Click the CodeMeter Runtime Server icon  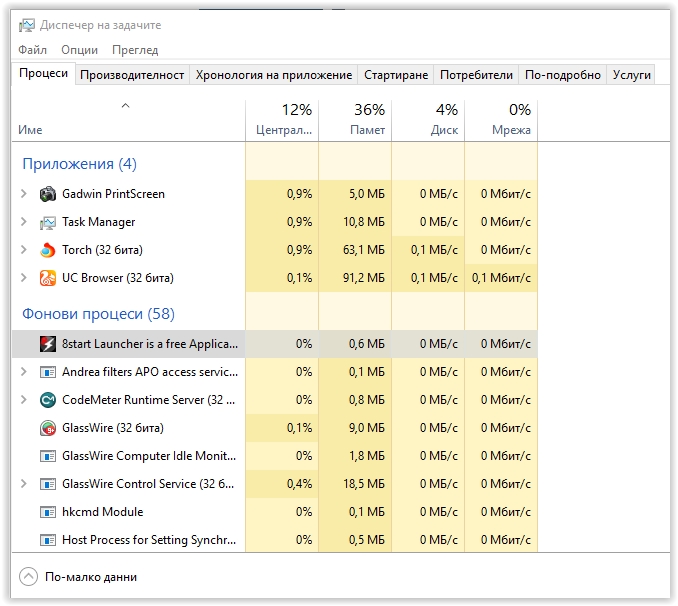(x=48, y=400)
